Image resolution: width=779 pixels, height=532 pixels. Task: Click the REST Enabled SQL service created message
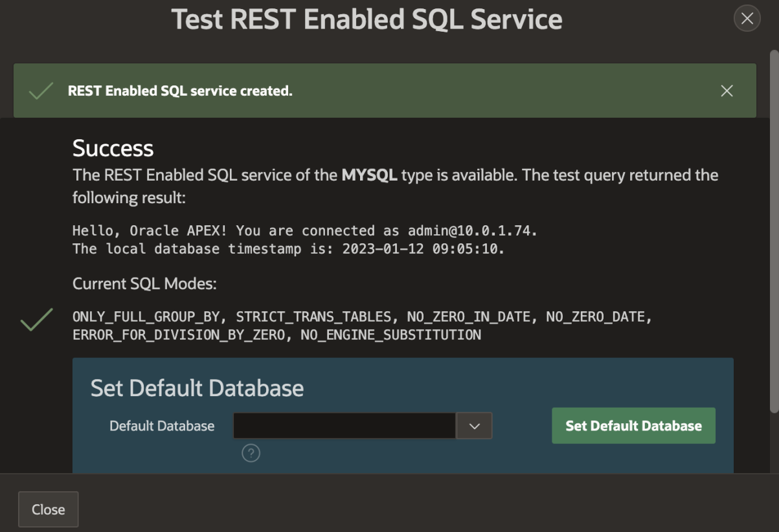click(180, 91)
